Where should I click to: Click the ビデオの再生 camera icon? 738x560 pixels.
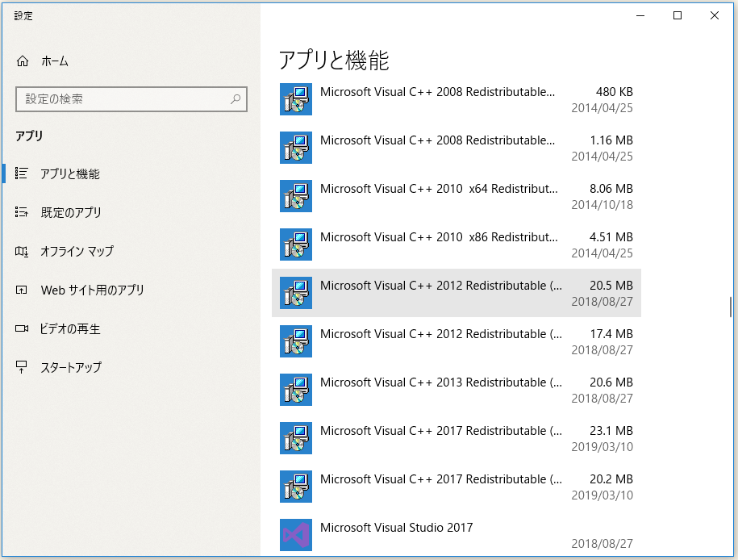22,328
